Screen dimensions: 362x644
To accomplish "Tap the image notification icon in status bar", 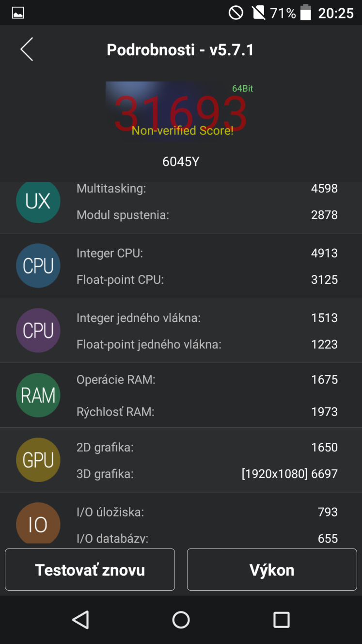I will (x=18, y=13).
